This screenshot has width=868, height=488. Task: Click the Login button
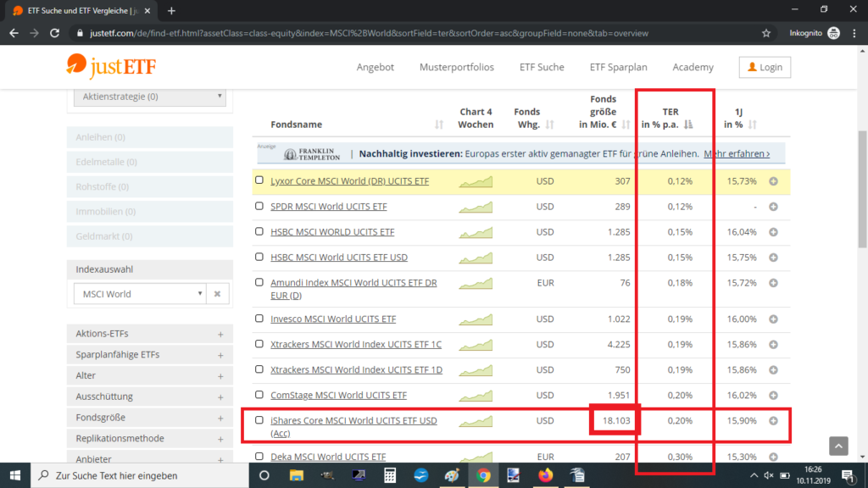[765, 67]
